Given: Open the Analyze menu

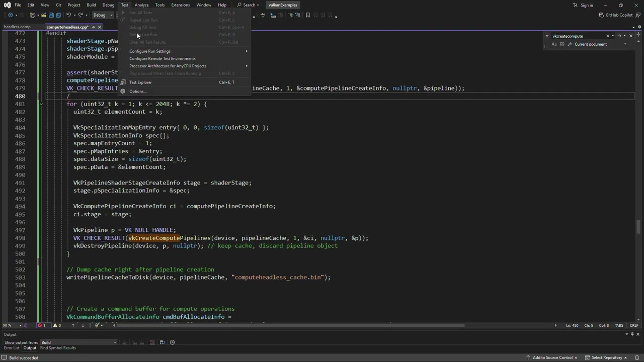Looking at the screenshot, I should click(x=141, y=5).
